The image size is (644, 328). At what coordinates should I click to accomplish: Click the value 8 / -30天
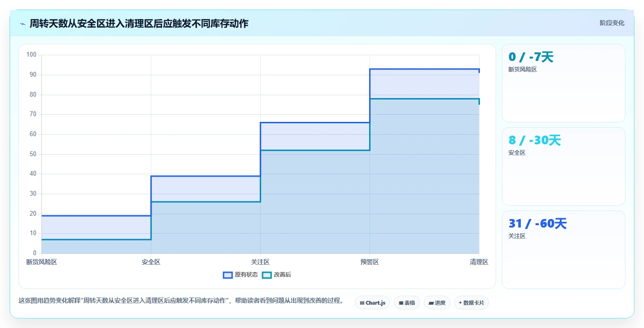[x=535, y=140]
